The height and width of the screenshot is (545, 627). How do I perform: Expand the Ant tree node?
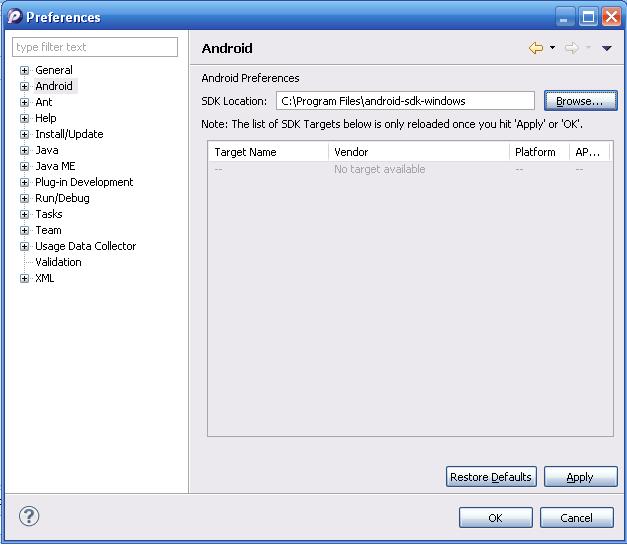tap(24, 102)
